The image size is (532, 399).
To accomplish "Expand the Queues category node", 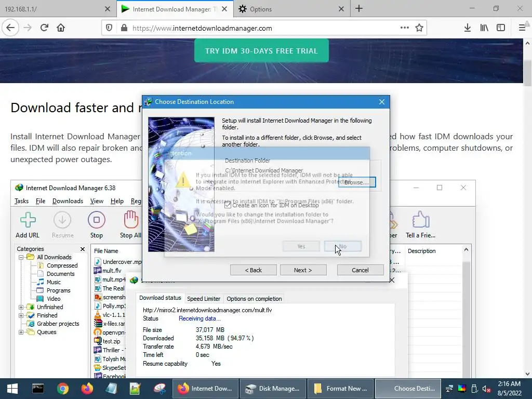I will tap(21, 332).
